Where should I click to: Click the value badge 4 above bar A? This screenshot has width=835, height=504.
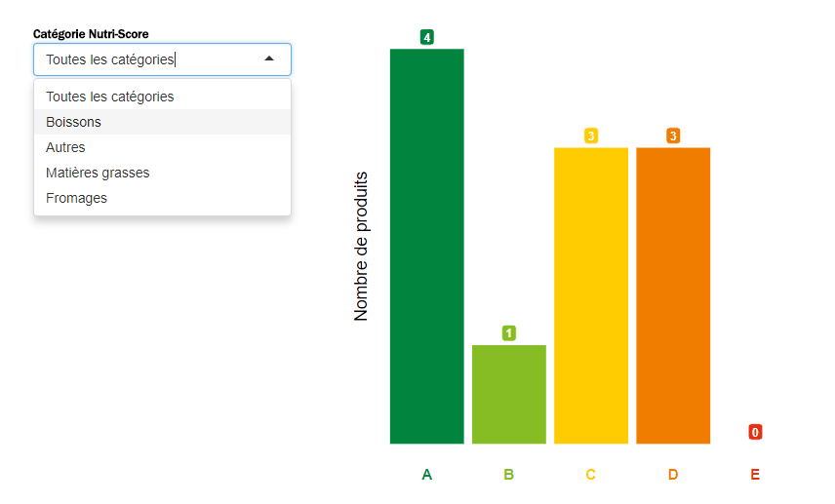click(427, 37)
